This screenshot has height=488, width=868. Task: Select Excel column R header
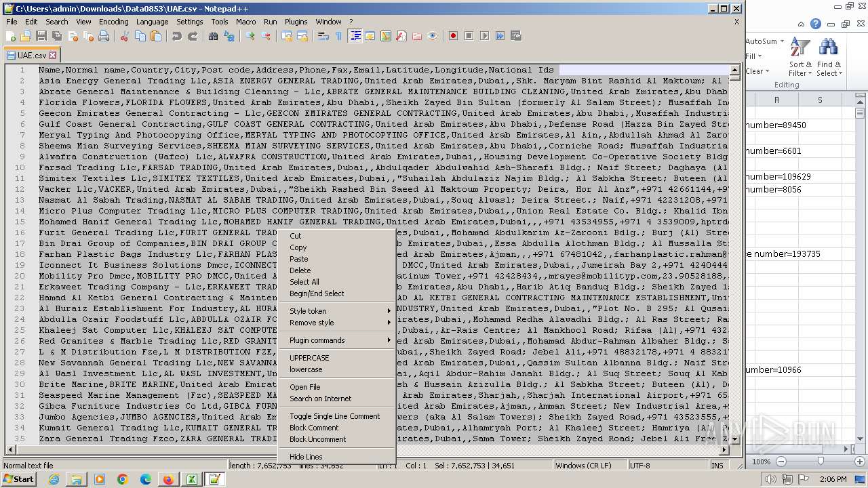pos(776,100)
